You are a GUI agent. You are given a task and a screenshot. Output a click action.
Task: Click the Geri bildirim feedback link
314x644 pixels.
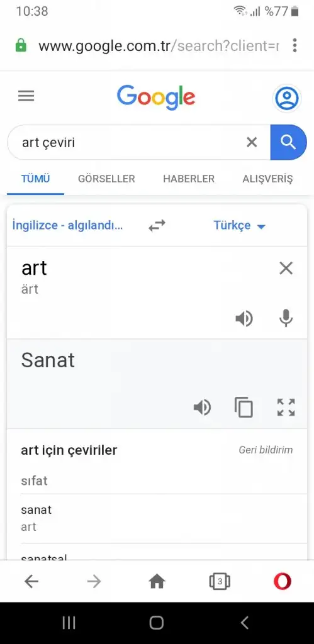pyautogui.click(x=266, y=450)
